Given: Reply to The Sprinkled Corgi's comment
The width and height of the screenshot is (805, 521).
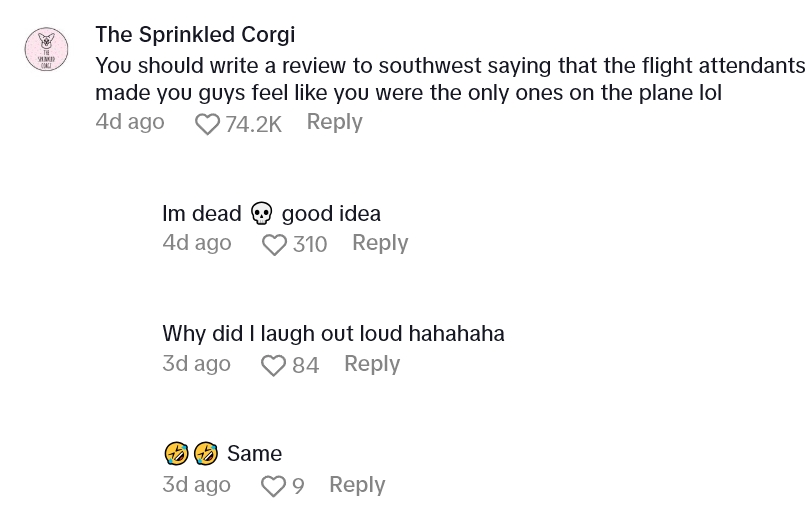Looking at the screenshot, I should [334, 122].
